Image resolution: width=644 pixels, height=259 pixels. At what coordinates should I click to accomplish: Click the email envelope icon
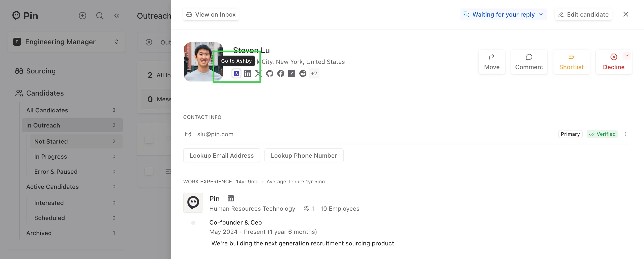pyautogui.click(x=188, y=134)
